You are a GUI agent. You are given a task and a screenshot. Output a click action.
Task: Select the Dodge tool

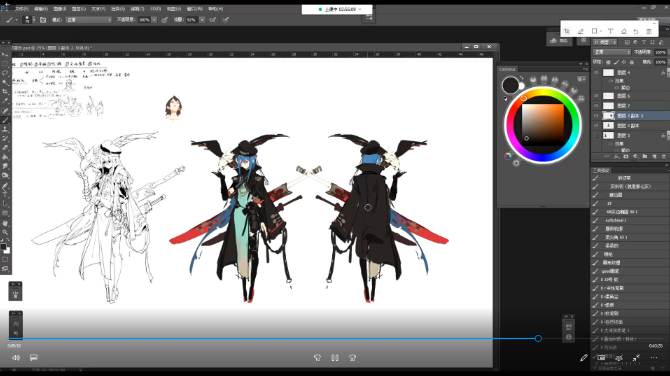[5, 176]
